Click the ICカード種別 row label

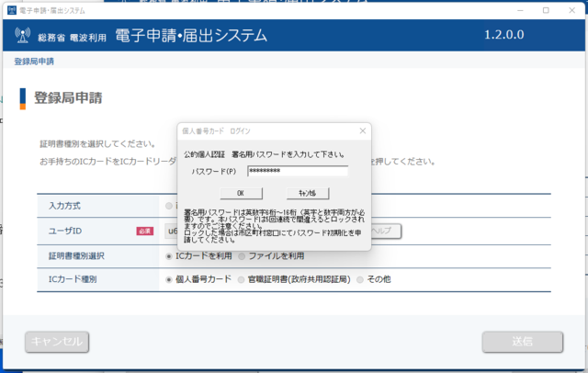(73, 279)
